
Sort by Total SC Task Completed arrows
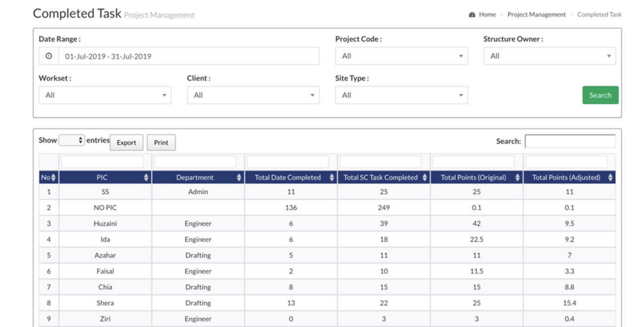point(425,178)
